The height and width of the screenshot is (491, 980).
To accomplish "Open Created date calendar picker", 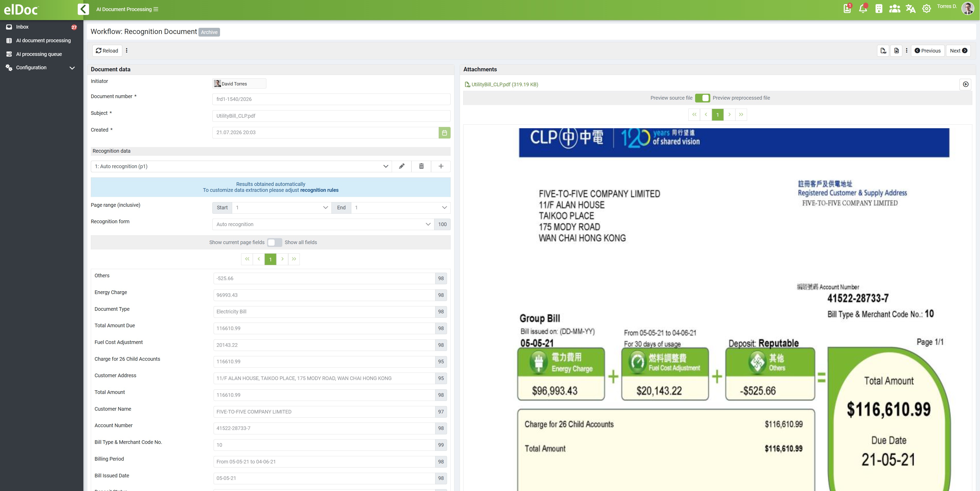I will coord(444,132).
